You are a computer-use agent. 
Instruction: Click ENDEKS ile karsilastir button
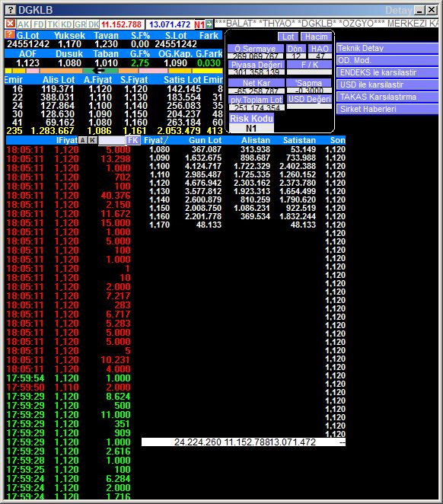point(387,72)
